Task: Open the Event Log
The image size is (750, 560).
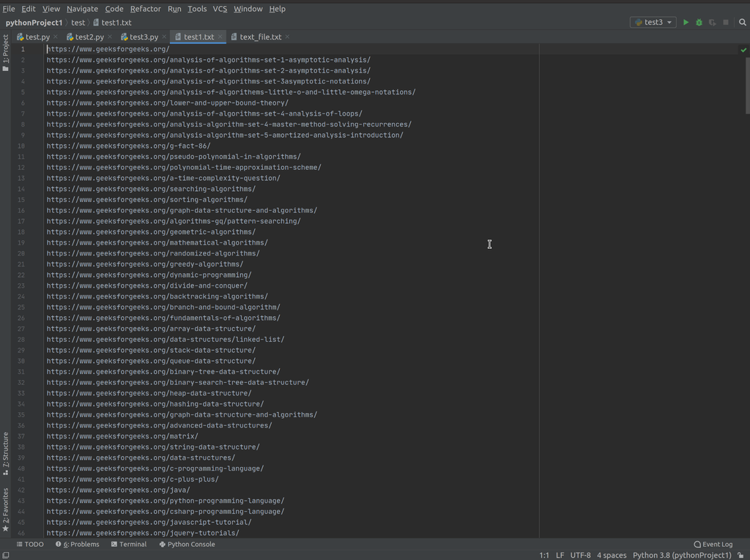Action: [x=713, y=544]
